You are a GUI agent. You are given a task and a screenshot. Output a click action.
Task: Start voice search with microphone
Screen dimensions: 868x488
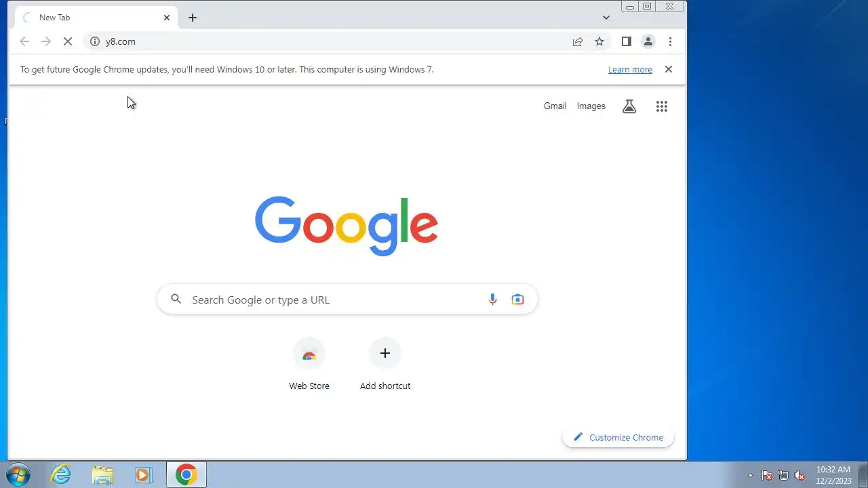(493, 300)
